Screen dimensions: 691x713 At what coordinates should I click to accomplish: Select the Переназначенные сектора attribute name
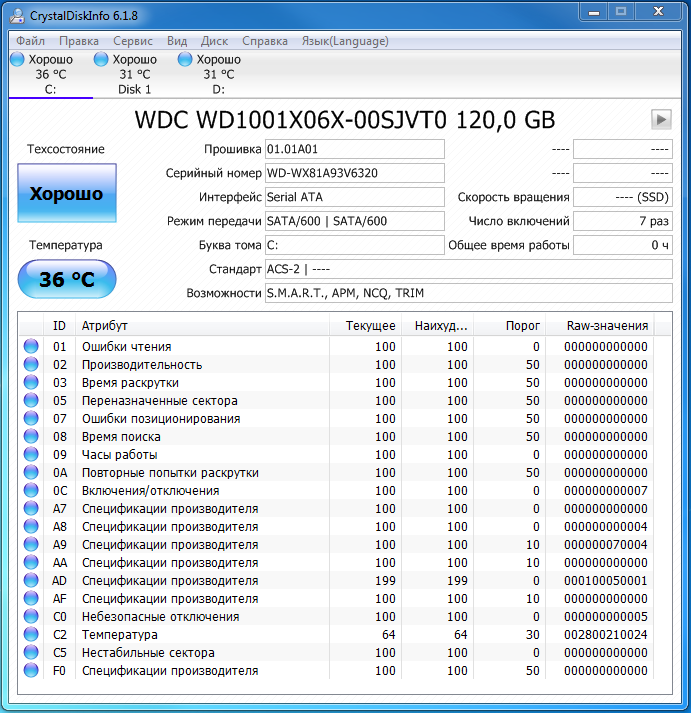[160, 401]
